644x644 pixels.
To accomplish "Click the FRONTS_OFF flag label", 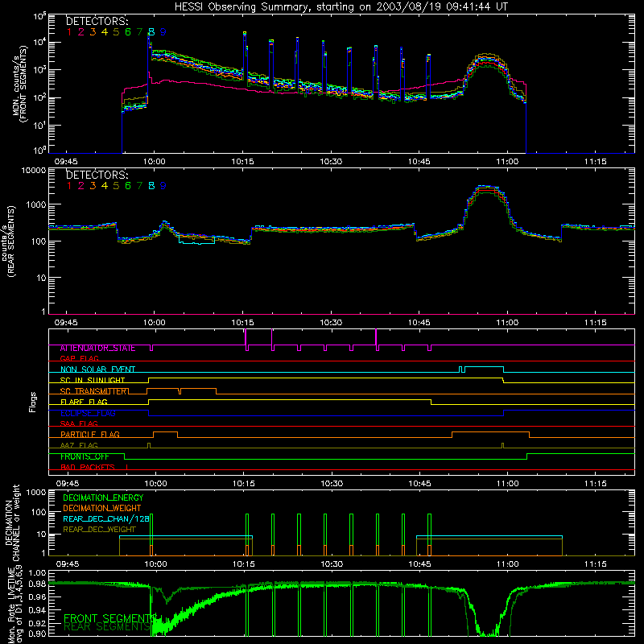I will click(x=85, y=456).
